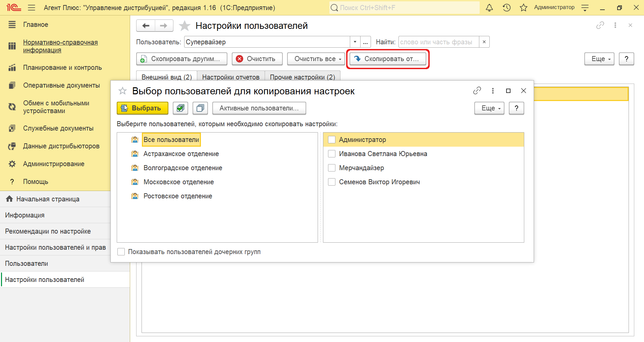Open three-dot menu in the Выбор пользователей dialog
644x342 pixels.
click(493, 91)
